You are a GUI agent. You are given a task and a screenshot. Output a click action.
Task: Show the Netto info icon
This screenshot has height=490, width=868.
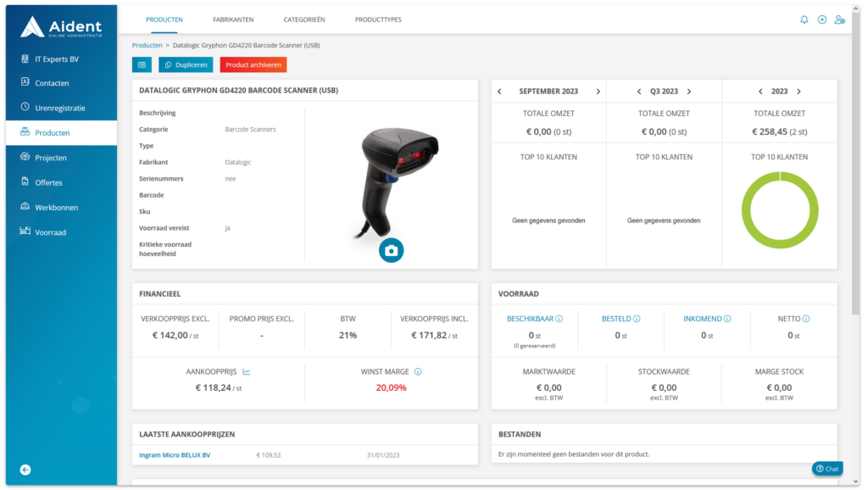click(x=806, y=319)
